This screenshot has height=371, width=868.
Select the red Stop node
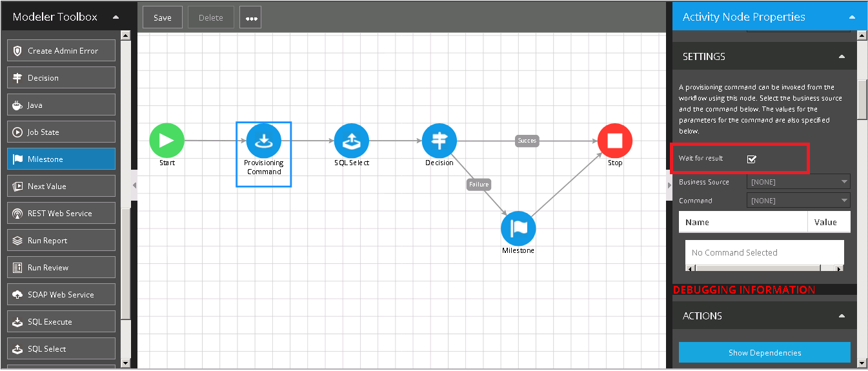tap(614, 140)
